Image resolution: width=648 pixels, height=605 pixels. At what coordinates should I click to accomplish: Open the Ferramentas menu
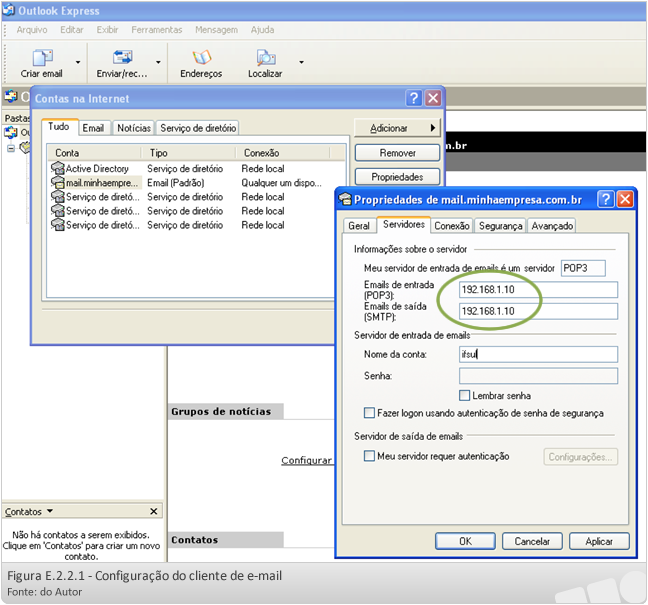(157, 30)
